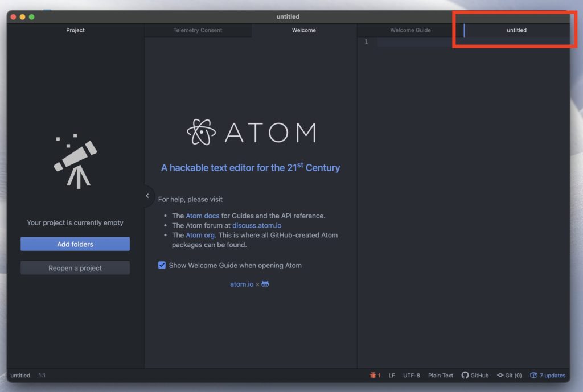Viewport: 583px width, 392px height.
Task: Change the LF line ending selector
Action: (392, 376)
